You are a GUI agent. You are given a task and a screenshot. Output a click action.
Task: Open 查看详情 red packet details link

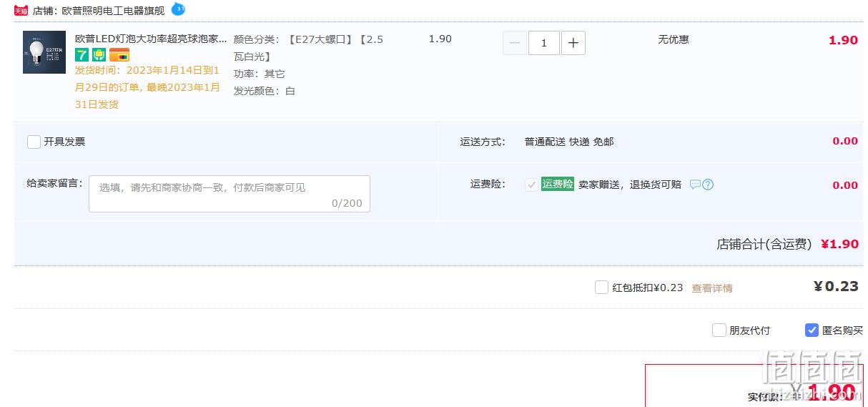tap(712, 288)
